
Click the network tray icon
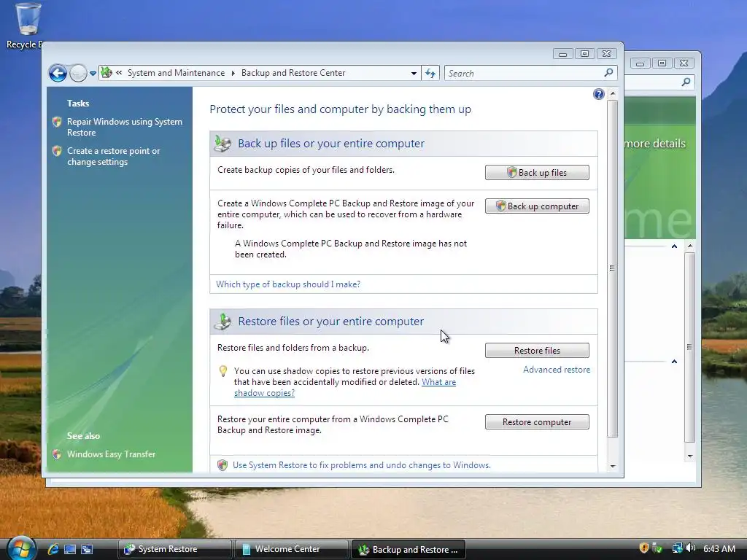click(x=677, y=548)
